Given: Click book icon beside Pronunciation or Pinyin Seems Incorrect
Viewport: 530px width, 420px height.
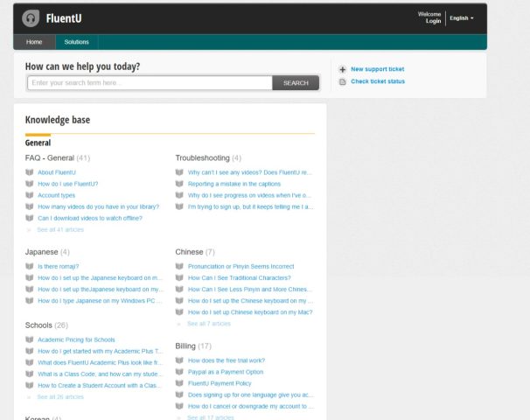Looking at the screenshot, I should 179,267.
